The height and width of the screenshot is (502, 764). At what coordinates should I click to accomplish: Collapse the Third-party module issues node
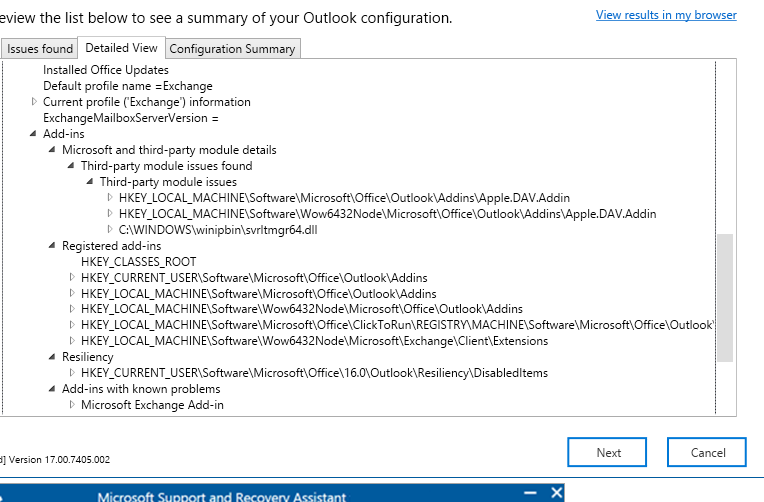point(90,181)
